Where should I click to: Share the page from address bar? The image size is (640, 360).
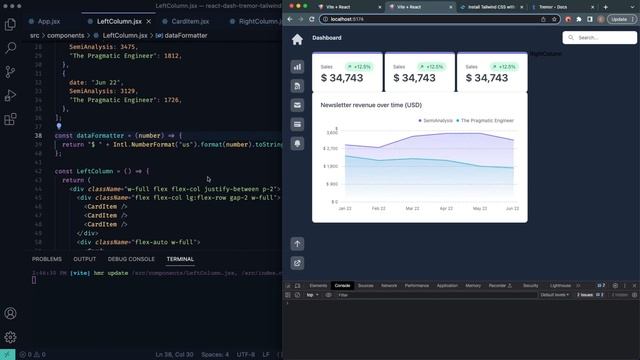click(x=543, y=19)
